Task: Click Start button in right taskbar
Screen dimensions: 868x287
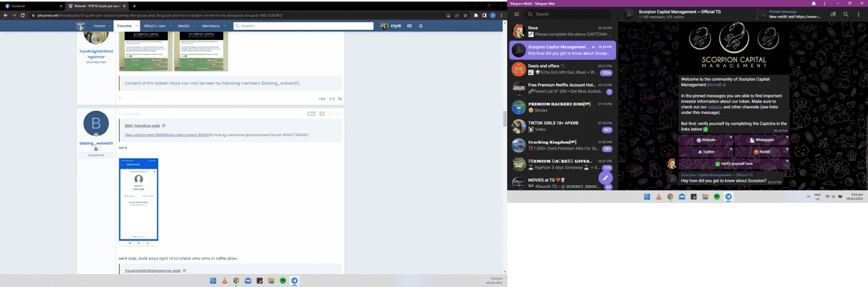Action: [x=647, y=197]
